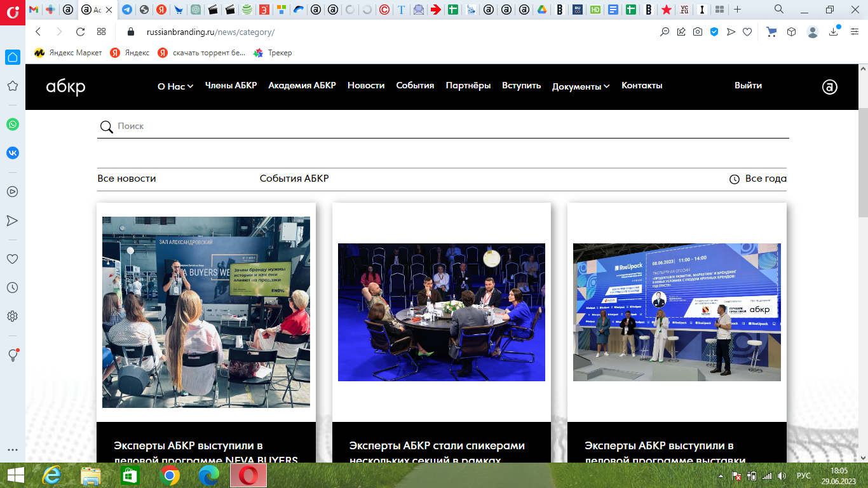This screenshot has height=488, width=868.
Task: Go to the События menu item
Action: (x=415, y=85)
